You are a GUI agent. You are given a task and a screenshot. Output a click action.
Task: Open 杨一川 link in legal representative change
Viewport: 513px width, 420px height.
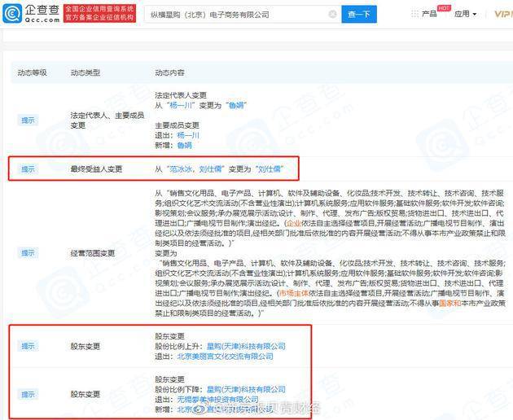pos(181,105)
